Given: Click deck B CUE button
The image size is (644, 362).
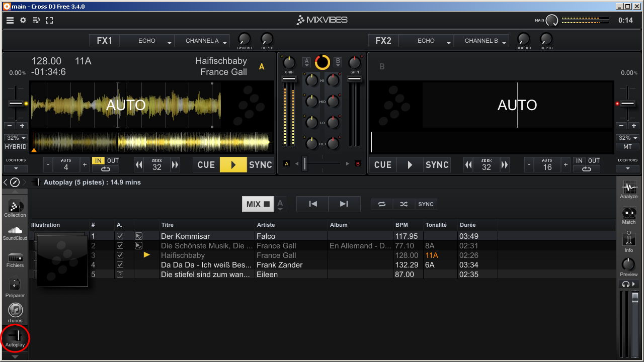Looking at the screenshot, I should coord(383,165).
